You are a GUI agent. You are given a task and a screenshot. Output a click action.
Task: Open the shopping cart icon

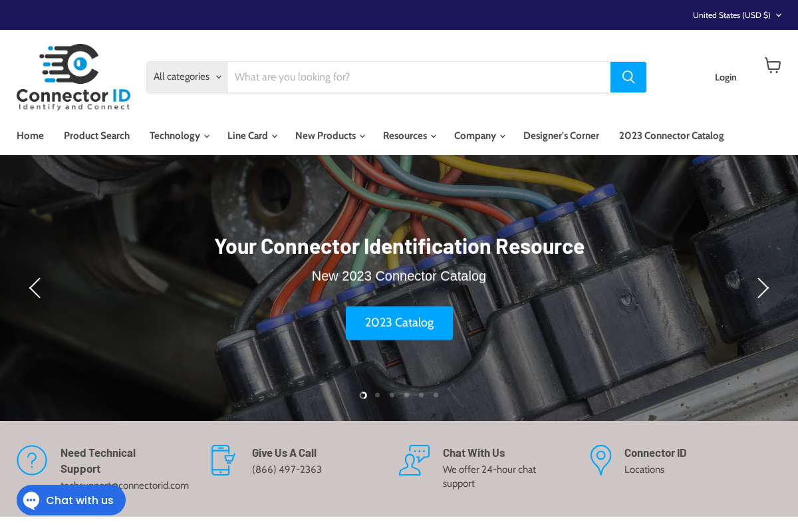773,65
